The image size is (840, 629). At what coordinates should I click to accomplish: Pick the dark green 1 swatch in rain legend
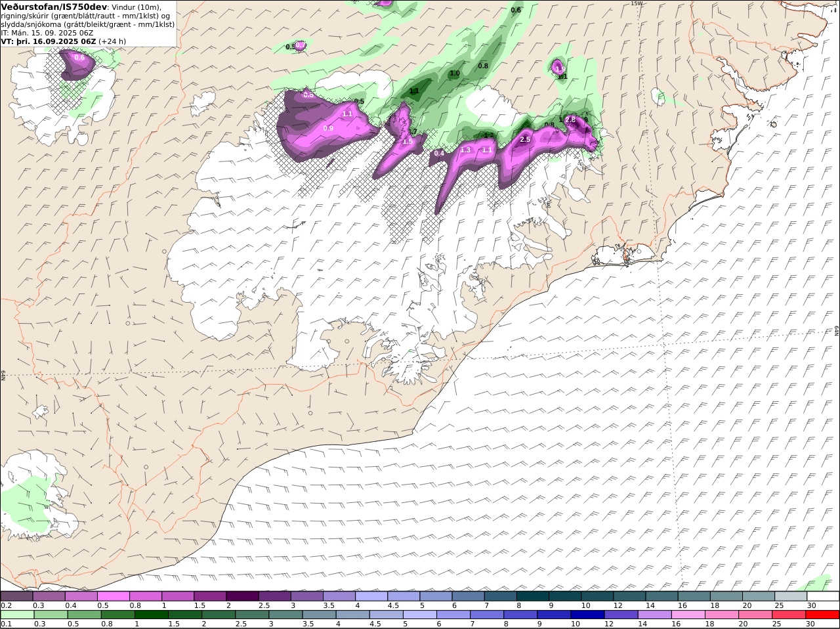tap(151, 615)
